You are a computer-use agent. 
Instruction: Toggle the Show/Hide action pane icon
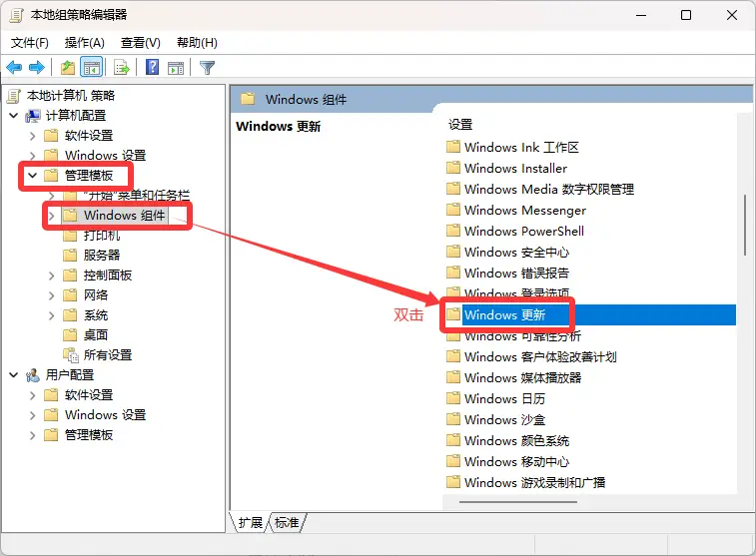click(176, 68)
